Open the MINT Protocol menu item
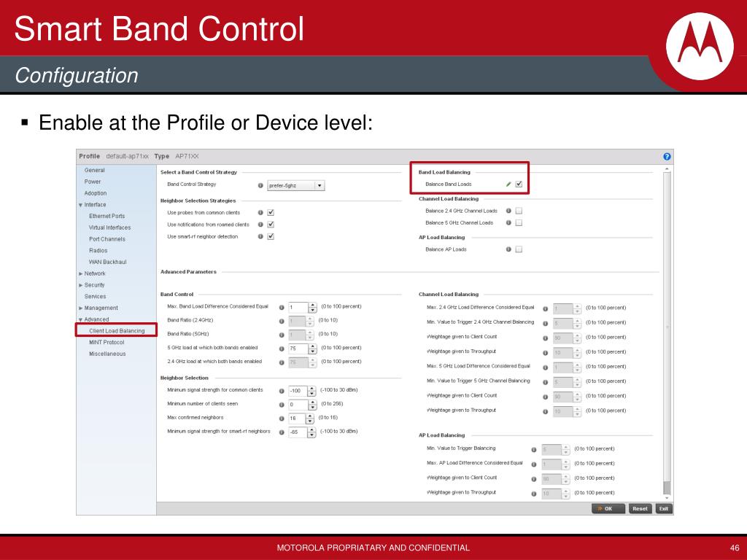 tap(107, 343)
